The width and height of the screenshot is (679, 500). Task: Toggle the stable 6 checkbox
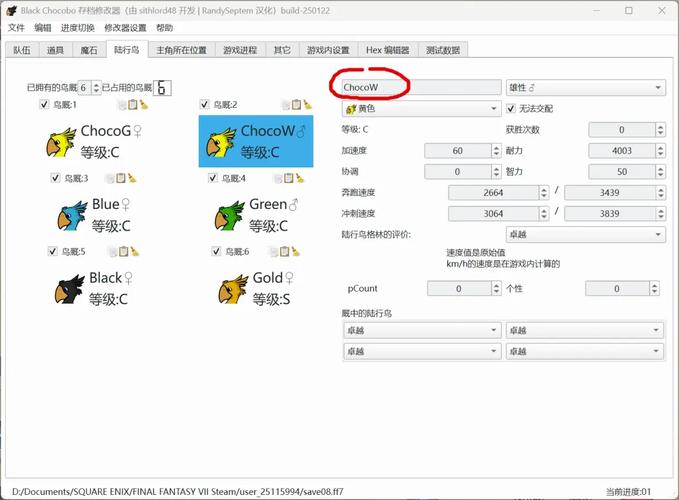pos(216,251)
